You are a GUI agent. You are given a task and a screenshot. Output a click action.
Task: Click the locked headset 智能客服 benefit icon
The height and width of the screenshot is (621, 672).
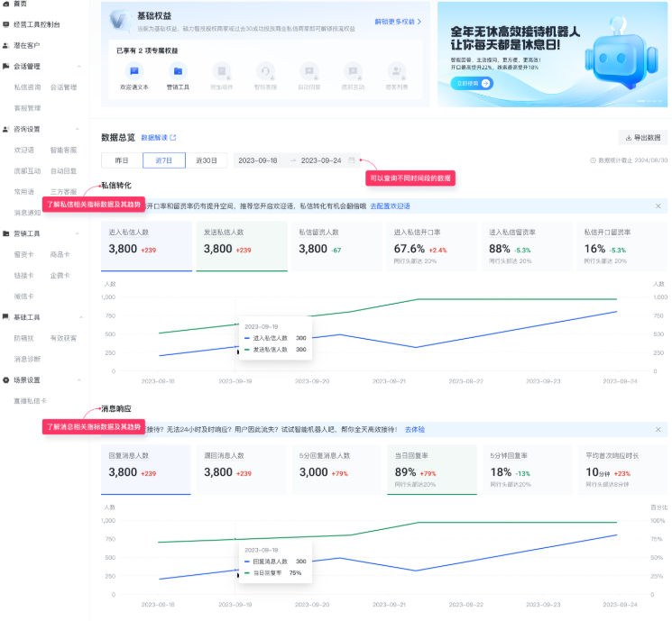point(265,71)
